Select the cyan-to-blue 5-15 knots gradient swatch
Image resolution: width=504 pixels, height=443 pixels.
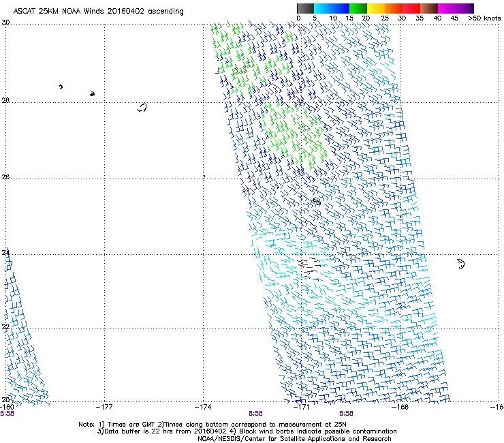(x=332, y=8)
